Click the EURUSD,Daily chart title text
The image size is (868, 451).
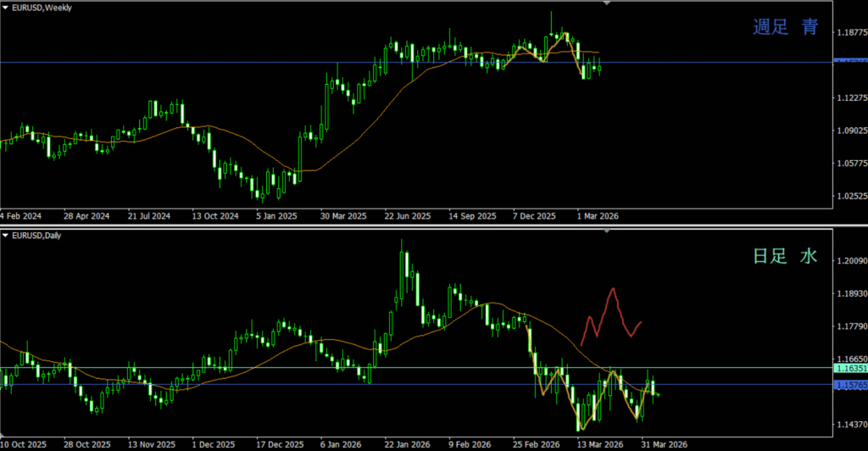(x=39, y=235)
